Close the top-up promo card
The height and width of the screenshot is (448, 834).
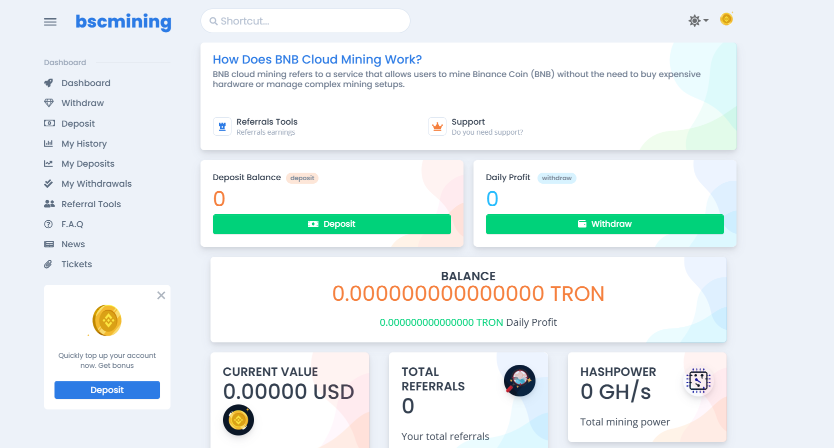click(160, 296)
